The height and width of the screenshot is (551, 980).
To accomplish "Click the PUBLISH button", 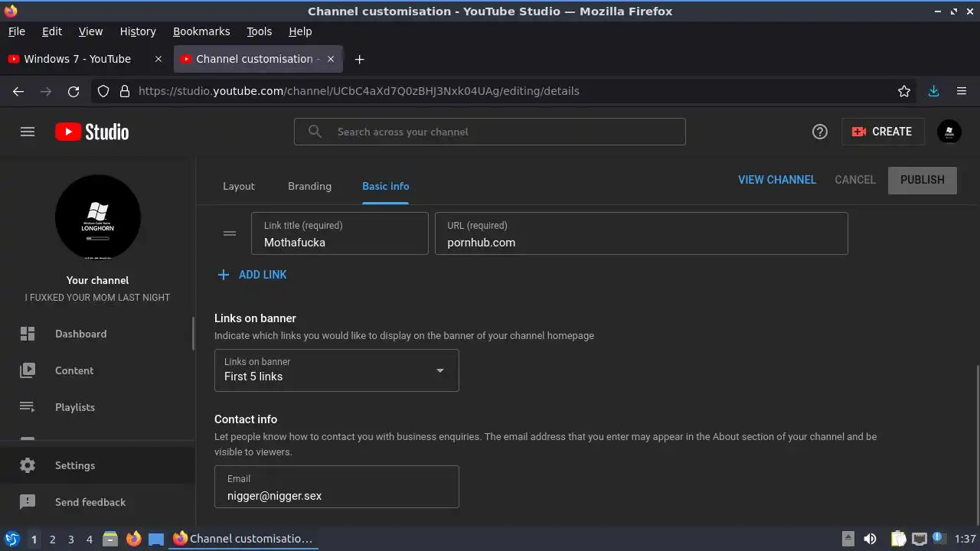I will tap(923, 180).
